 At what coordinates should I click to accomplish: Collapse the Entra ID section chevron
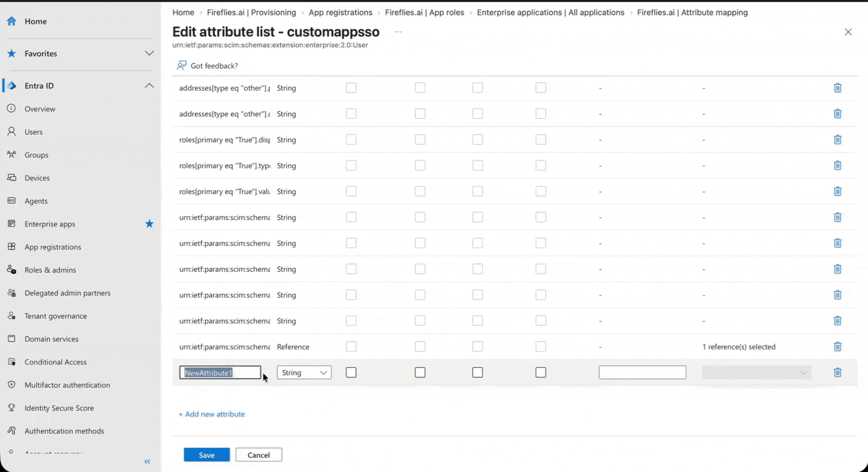click(149, 85)
